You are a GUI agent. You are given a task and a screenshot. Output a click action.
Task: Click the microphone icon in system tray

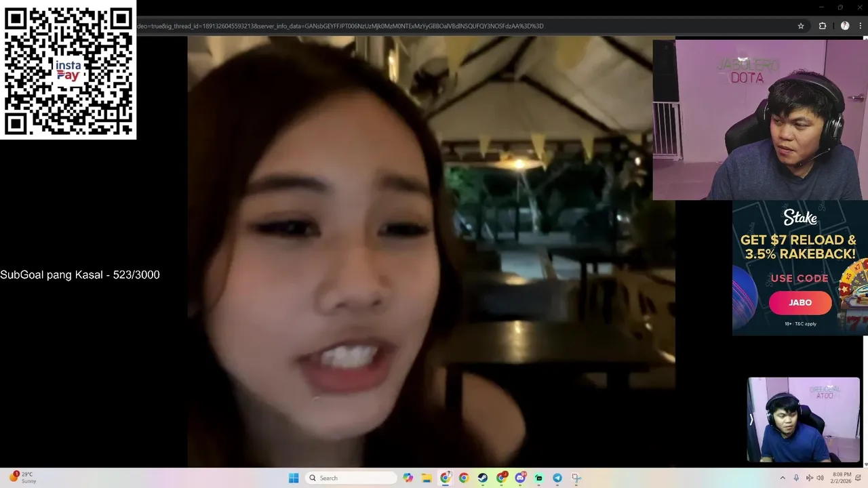click(796, 478)
